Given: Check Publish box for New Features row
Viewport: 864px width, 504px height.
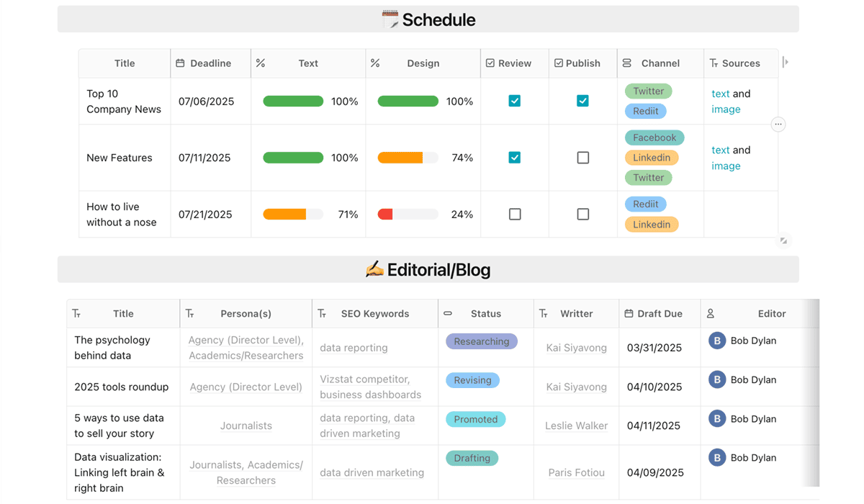Looking at the screenshot, I should (x=583, y=158).
